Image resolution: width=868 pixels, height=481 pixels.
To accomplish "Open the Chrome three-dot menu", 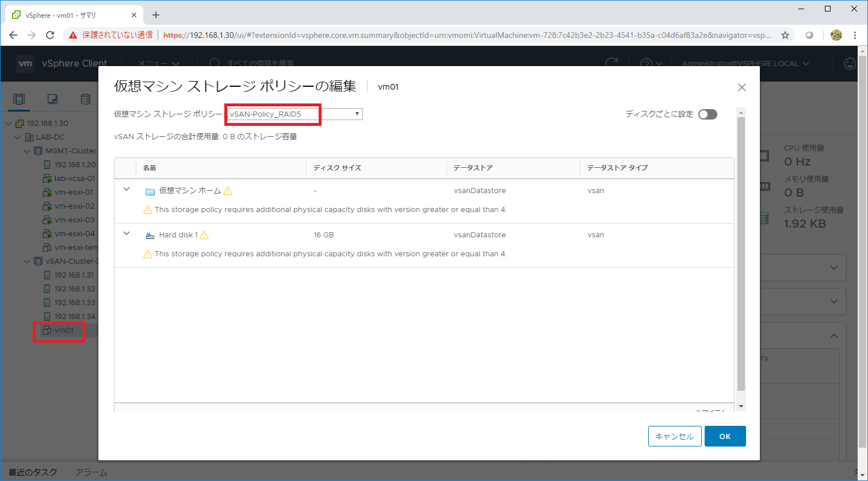I will click(x=856, y=35).
